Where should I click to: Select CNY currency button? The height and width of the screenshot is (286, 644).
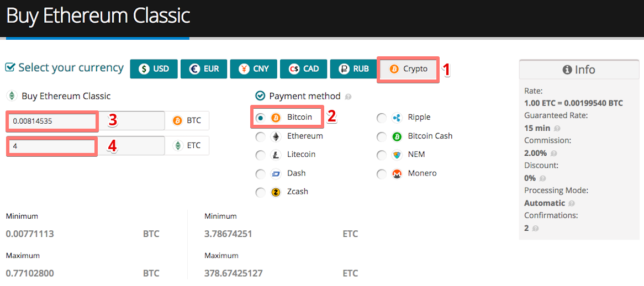tap(254, 68)
